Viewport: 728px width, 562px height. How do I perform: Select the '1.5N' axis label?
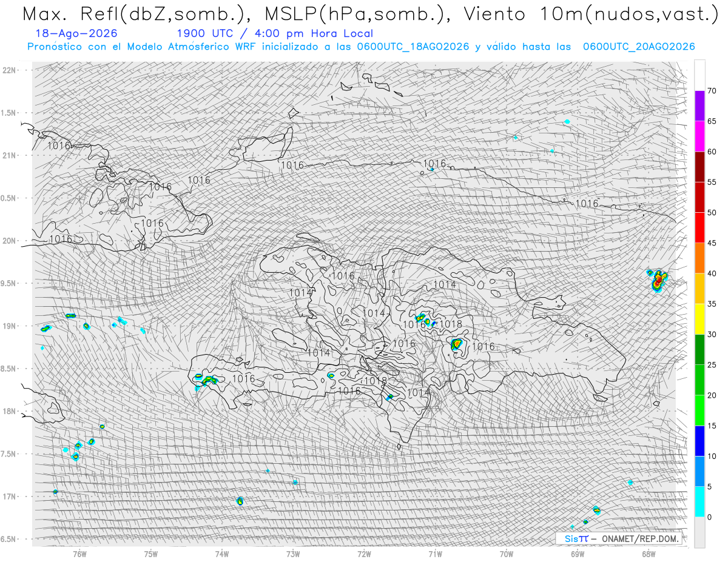coord(9,113)
